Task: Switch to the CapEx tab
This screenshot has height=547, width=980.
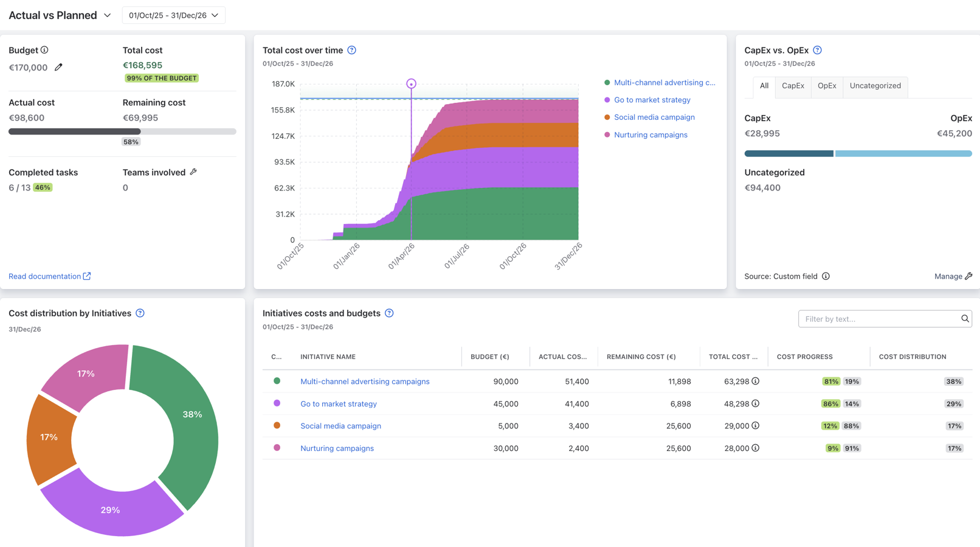Action: 793,86
